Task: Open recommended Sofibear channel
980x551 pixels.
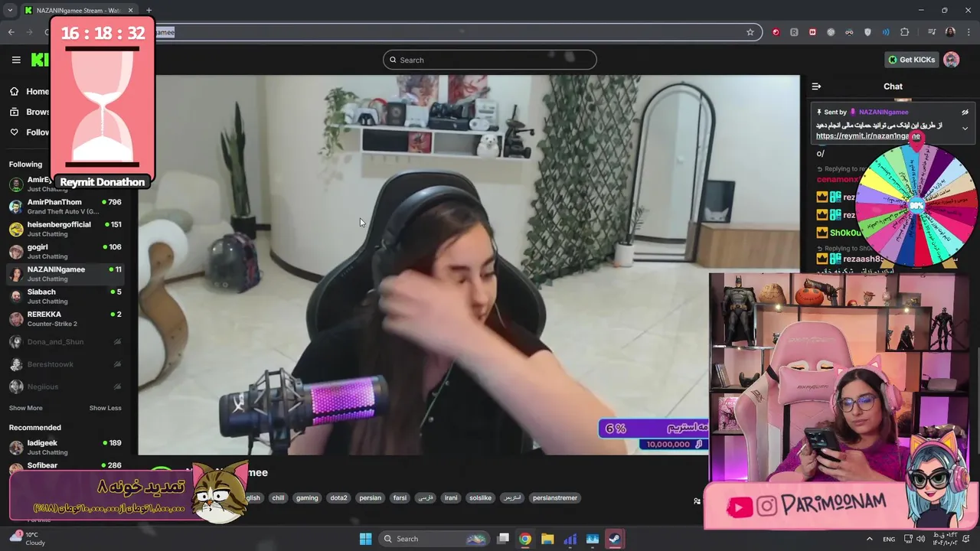Action: 65,465
